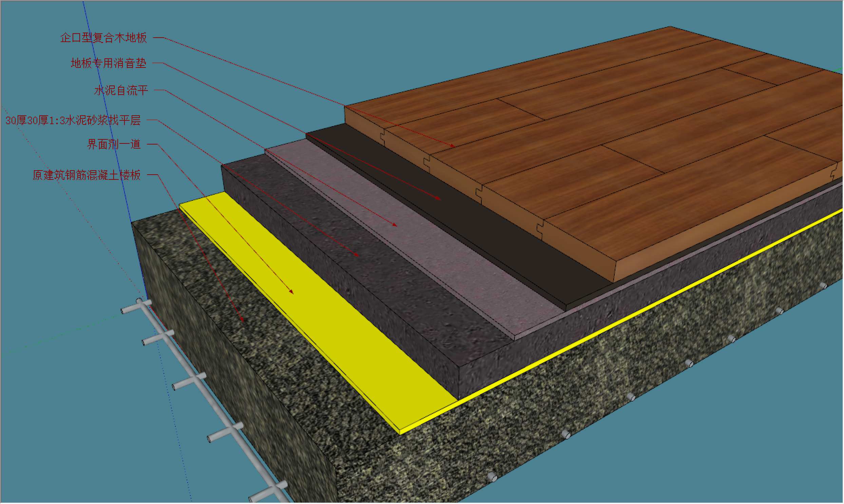Click the 企口型复合木地板 text label
844x504 pixels.
(x=103, y=38)
